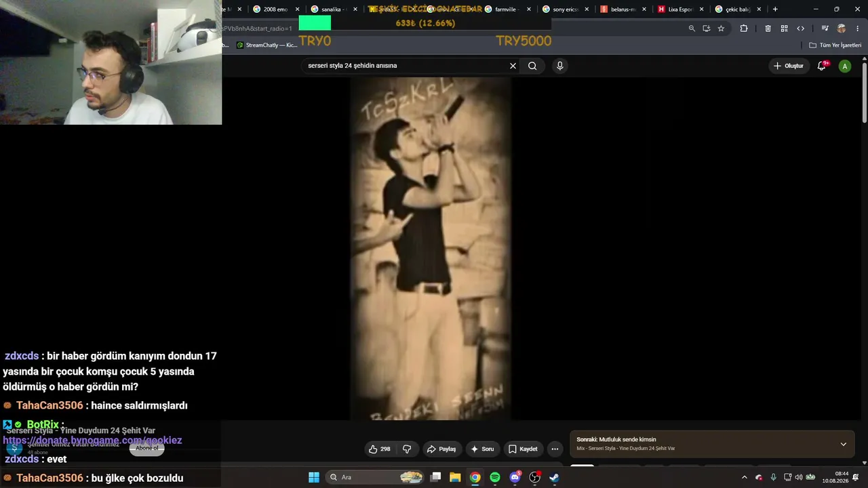Switch to the "farmville" browser tab
The image size is (868, 488).
(507, 9)
